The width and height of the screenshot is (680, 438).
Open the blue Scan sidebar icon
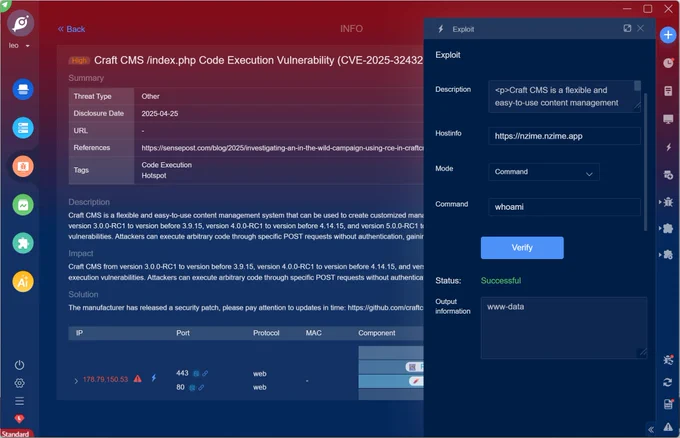(23, 90)
